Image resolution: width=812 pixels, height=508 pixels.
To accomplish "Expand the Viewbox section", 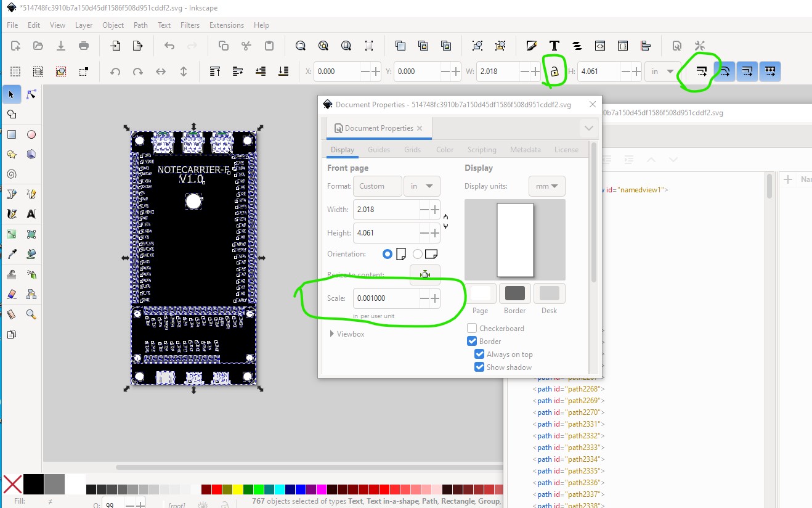I will click(347, 334).
